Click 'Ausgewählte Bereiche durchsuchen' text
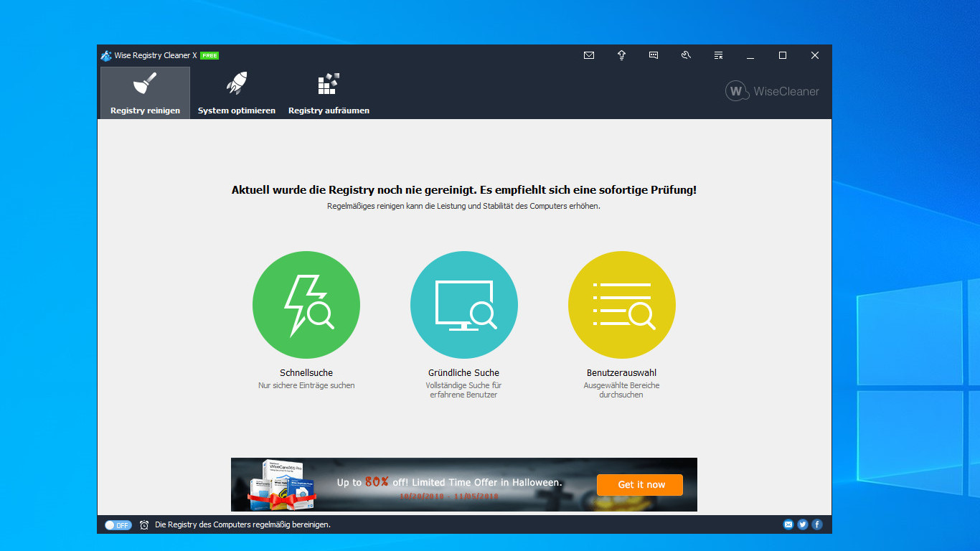 (622, 390)
